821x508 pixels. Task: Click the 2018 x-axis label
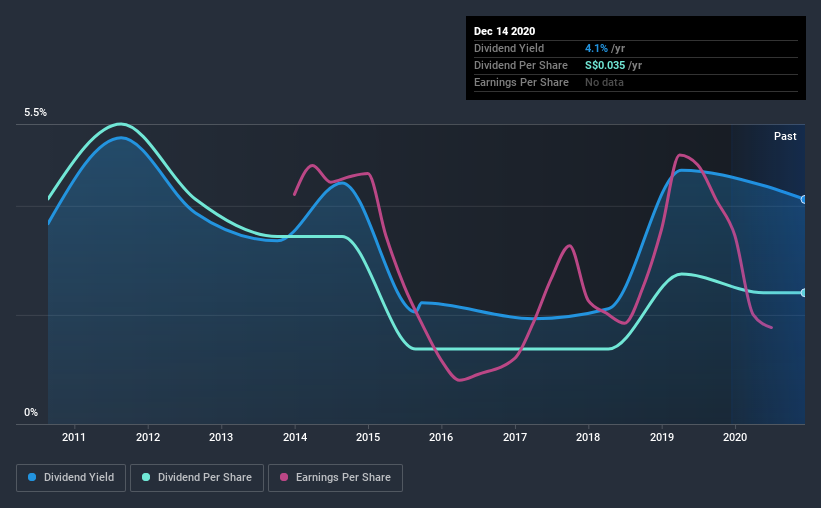[588, 437]
